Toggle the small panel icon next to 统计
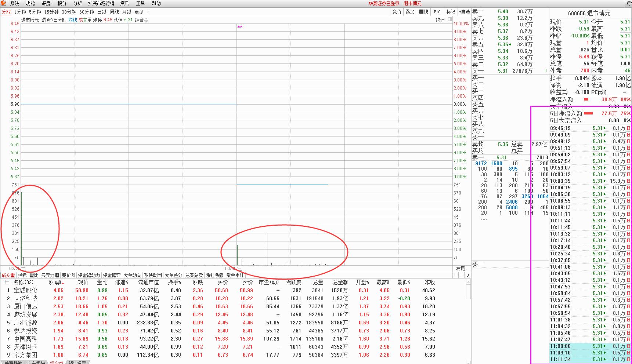Screen dimensions: 632x364 point(450,19)
